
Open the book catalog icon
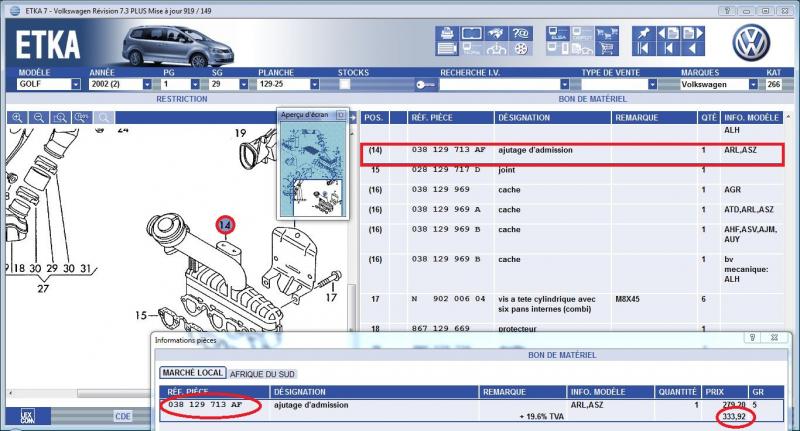[x=471, y=34]
